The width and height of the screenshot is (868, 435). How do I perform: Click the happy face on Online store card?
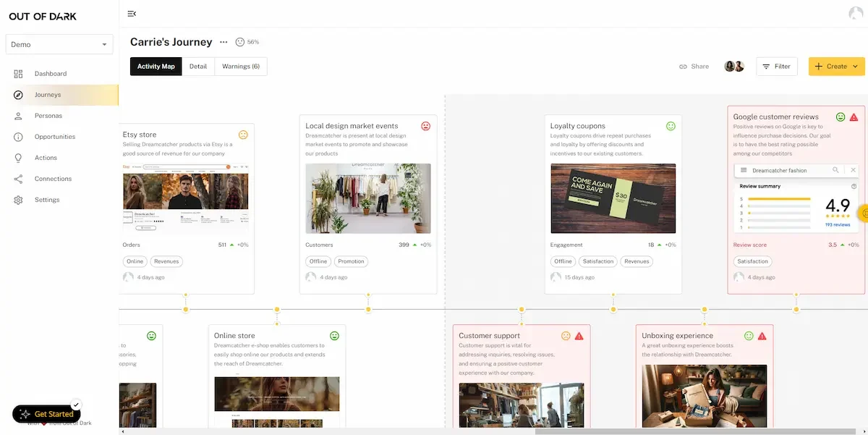point(334,336)
